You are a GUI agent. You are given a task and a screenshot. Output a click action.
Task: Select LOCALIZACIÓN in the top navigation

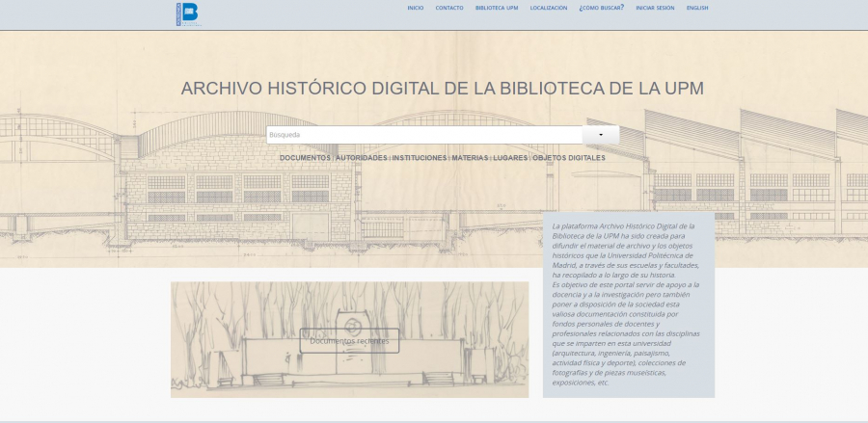pyautogui.click(x=549, y=8)
